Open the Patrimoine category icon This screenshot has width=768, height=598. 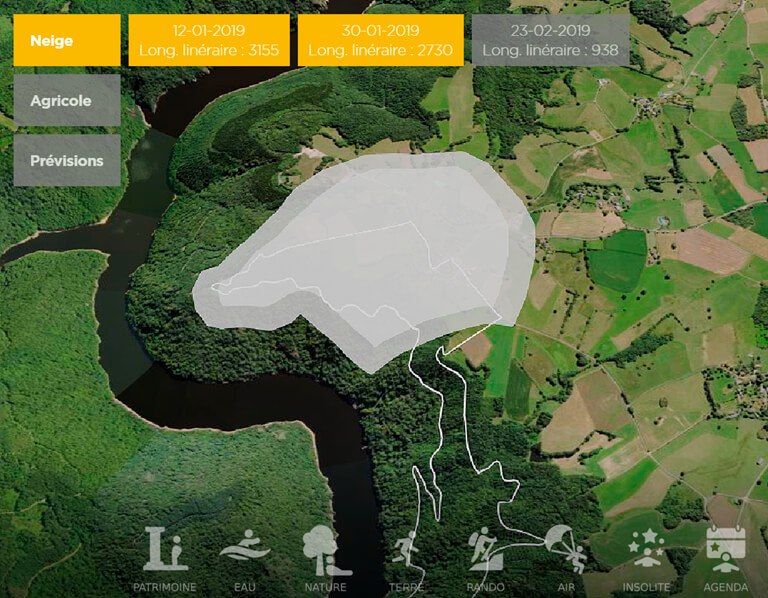(x=166, y=549)
